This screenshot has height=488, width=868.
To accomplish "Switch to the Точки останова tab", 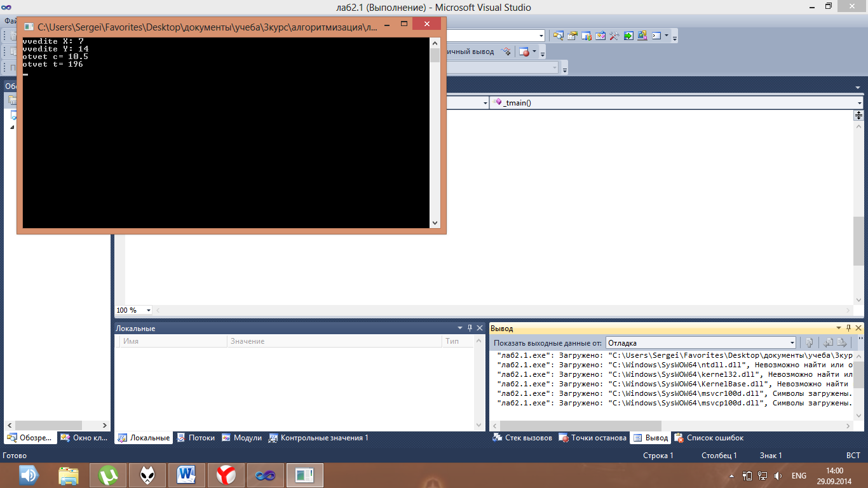I will click(593, 438).
